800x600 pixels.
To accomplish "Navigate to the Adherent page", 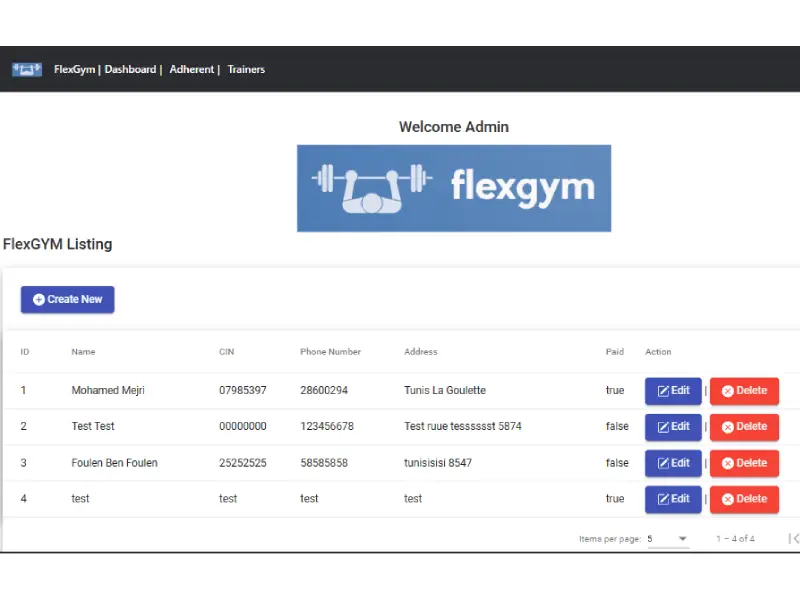I will [x=191, y=69].
